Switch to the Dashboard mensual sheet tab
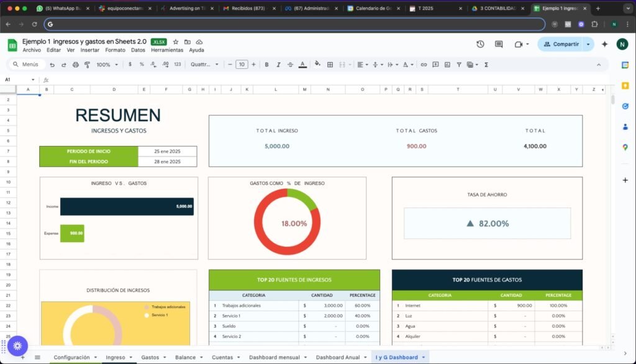 coord(274,357)
